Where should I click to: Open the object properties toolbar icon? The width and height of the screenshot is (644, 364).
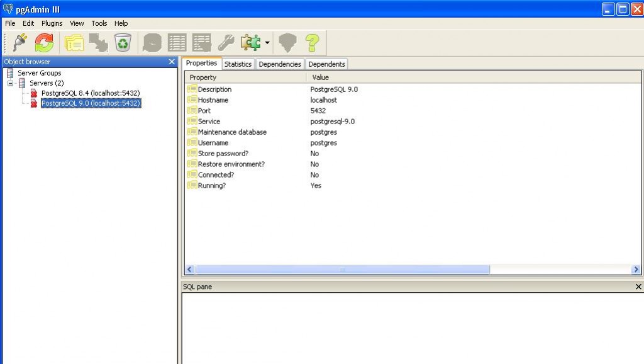pos(74,43)
